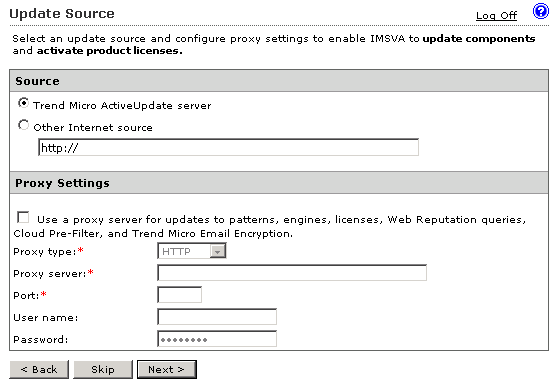Click the 'Proxy server:' label

[50, 273]
